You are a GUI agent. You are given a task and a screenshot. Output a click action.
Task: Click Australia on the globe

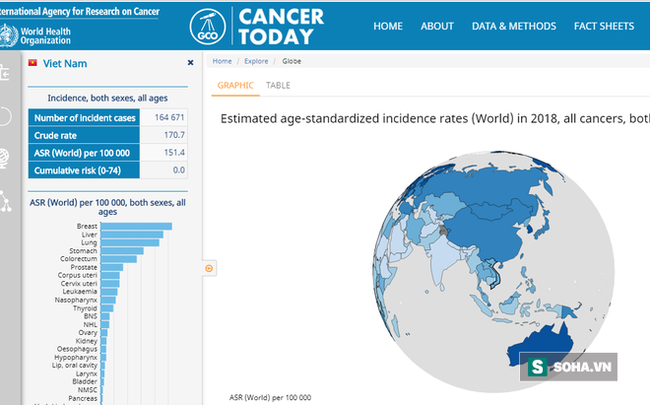(x=539, y=346)
